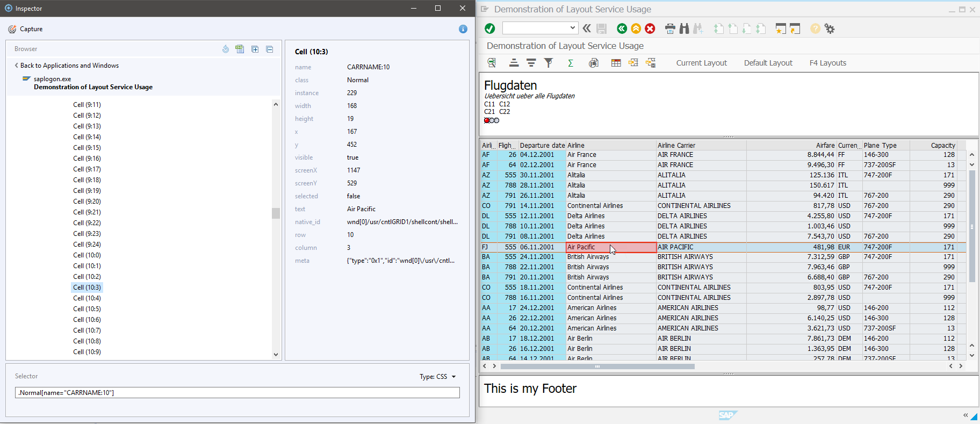Click the selector text input field

[237, 393]
